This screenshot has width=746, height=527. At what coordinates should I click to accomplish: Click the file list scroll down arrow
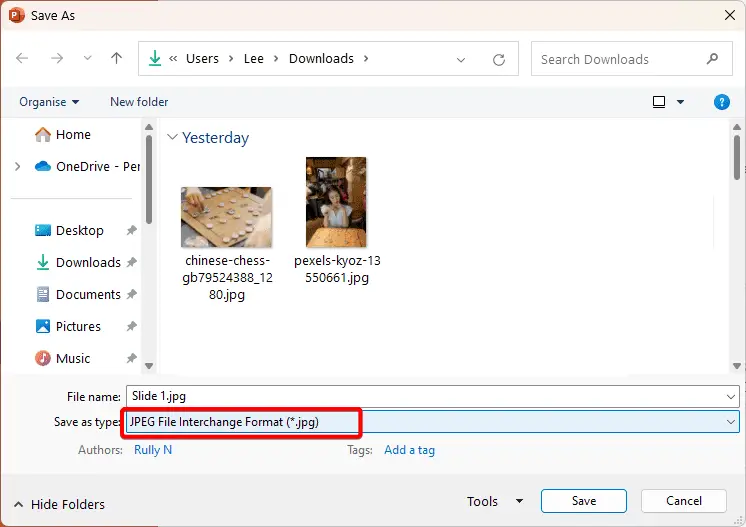click(737, 366)
